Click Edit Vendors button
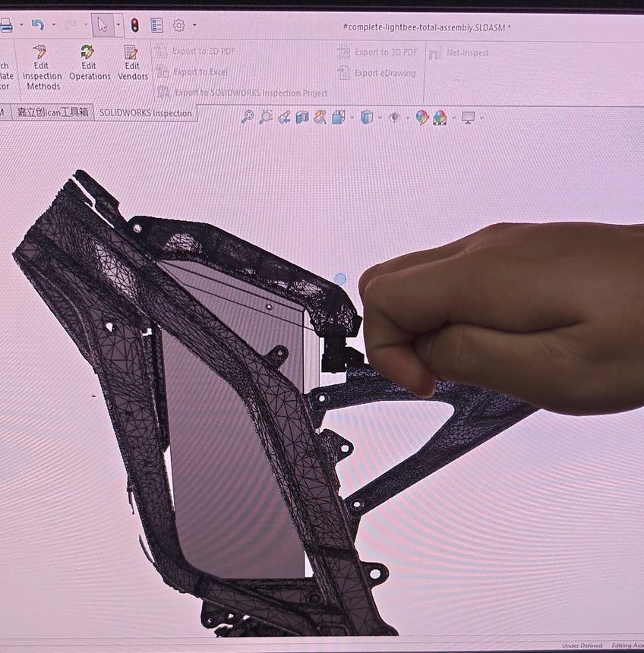This screenshot has height=653, width=644. coord(132,63)
